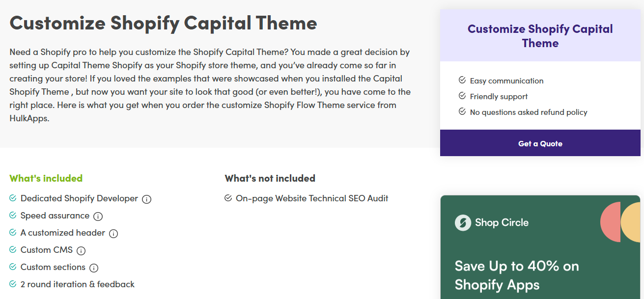Select the Shop Circle text label

pos(501,222)
